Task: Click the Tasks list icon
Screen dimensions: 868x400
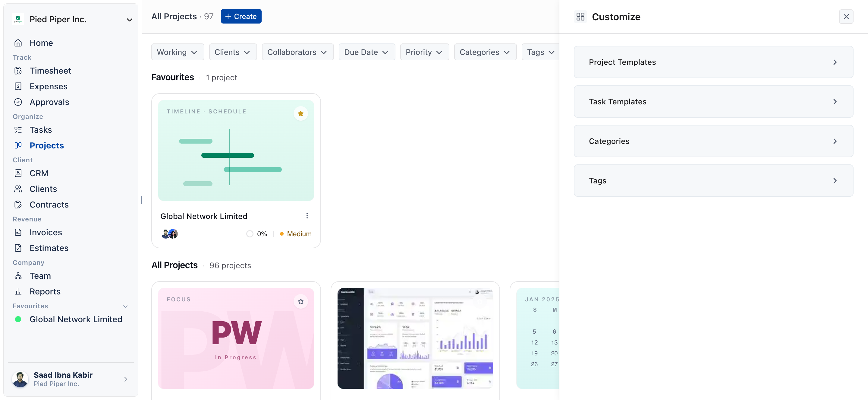Action: (18, 130)
